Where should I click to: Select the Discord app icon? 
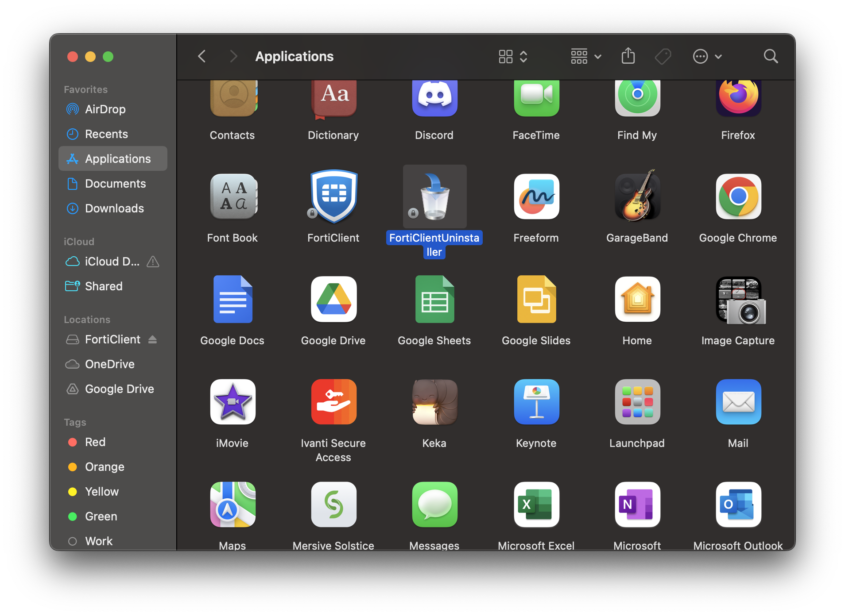[435, 98]
